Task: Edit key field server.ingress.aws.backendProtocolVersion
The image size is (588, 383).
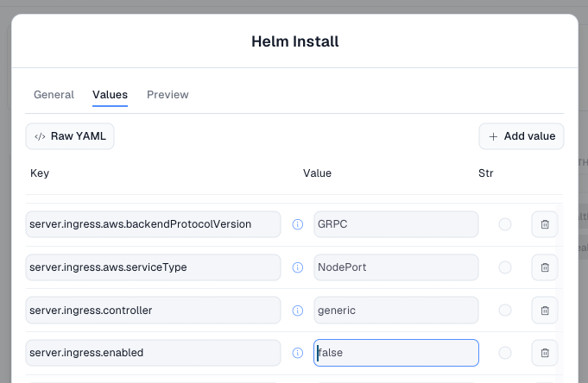Action: 153,224
